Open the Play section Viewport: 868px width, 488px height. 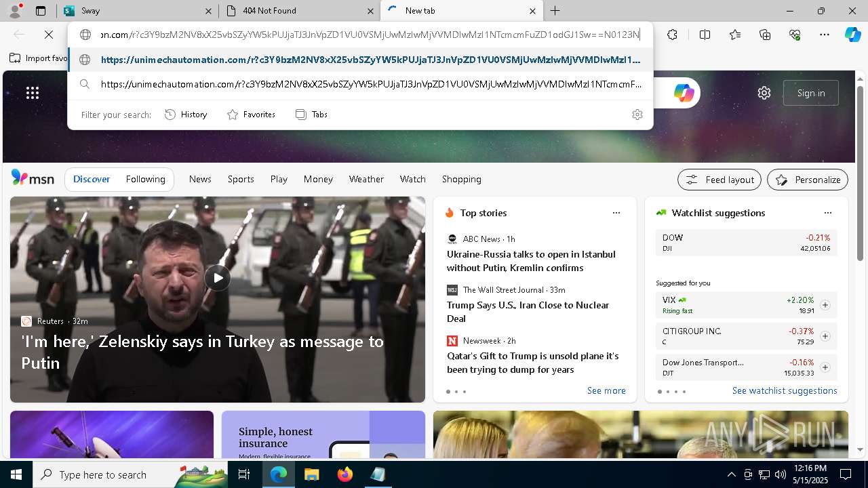click(x=279, y=179)
